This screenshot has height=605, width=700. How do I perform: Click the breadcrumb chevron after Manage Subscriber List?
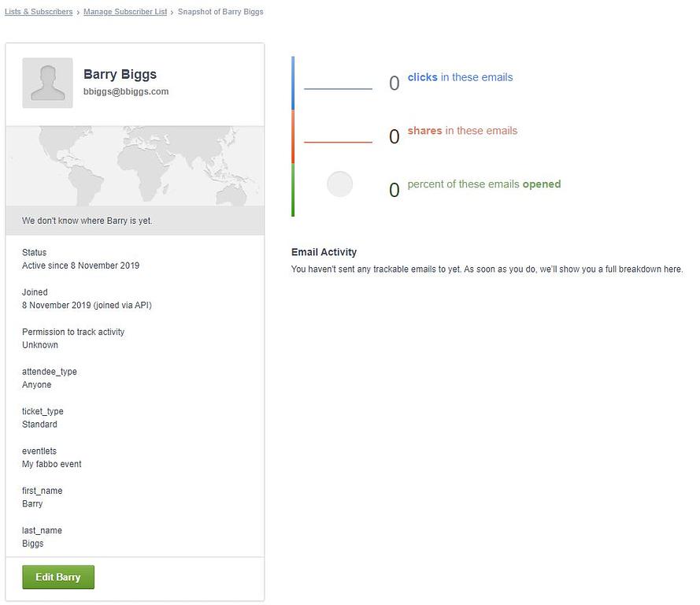pyautogui.click(x=172, y=13)
